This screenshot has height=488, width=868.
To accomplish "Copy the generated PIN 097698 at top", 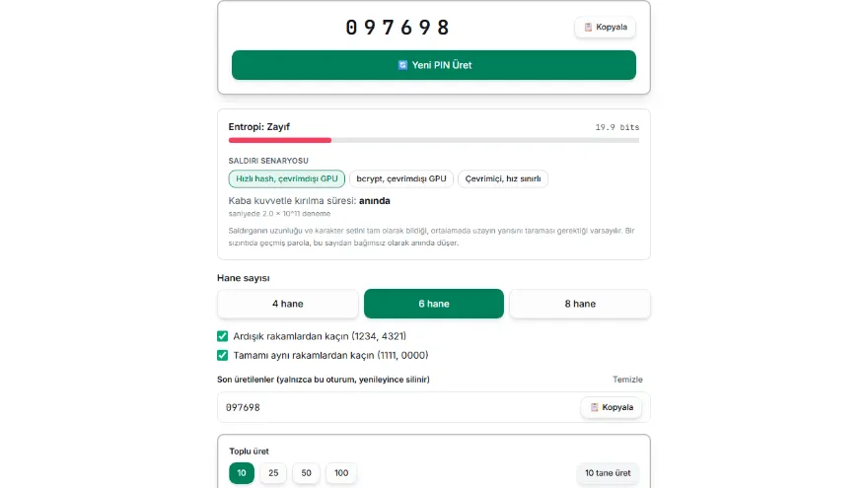I will click(x=605, y=28).
